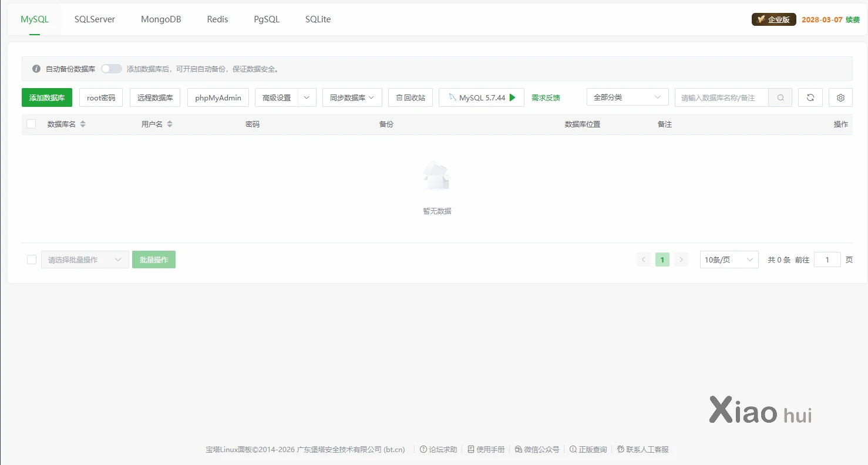Click the 需求反馈 feedback link
Viewport: 868px width, 465px height.
546,98
